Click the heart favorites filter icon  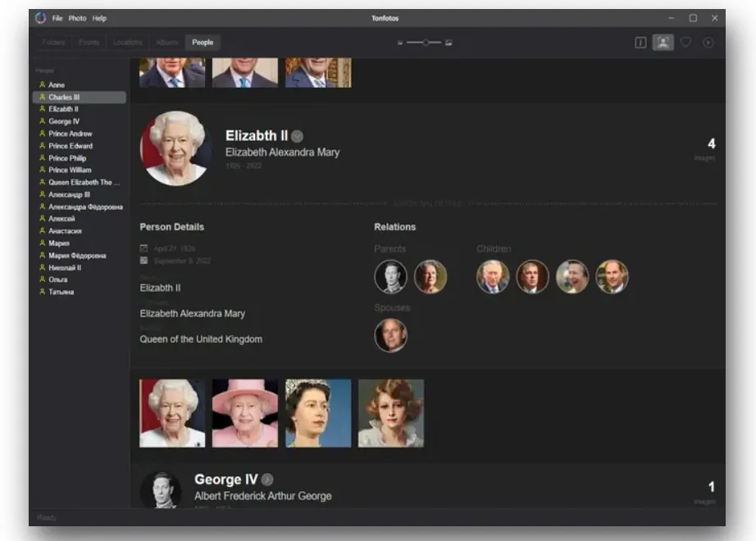[x=685, y=43]
